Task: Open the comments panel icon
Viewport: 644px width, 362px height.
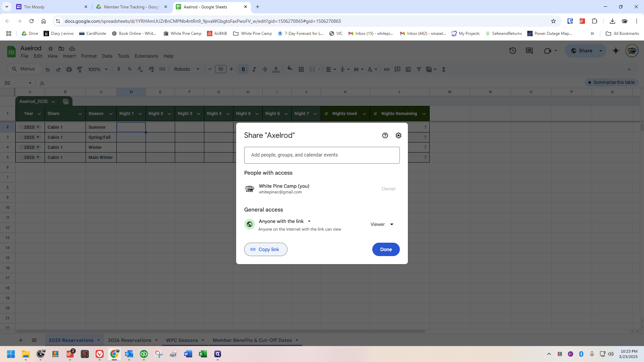Action: (x=529, y=51)
